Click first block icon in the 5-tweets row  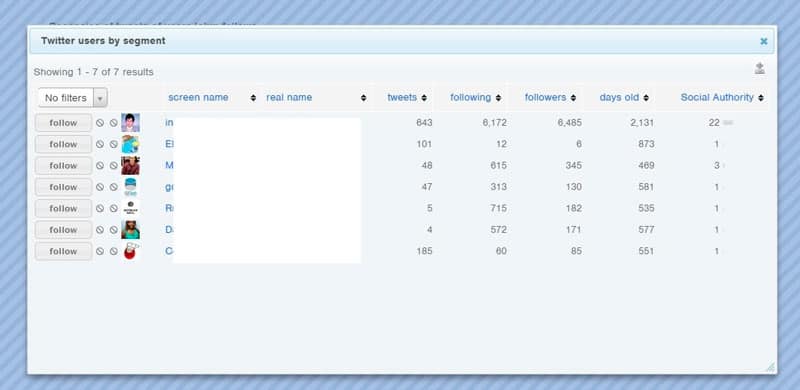[100, 209]
